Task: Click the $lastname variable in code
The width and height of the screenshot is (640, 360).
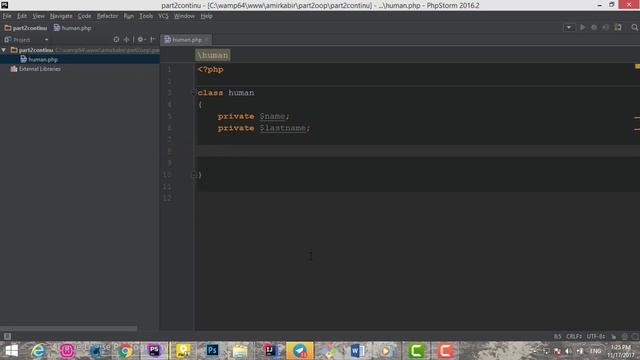Action: point(283,128)
